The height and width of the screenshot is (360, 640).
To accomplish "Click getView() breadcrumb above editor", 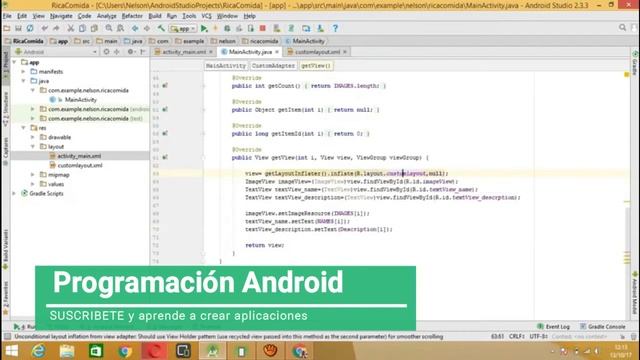I will (x=316, y=66).
